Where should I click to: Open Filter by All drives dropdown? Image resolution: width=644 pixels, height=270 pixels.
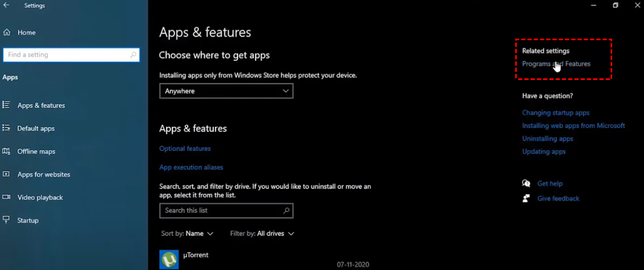pyautogui.click(x=262, y=233)
